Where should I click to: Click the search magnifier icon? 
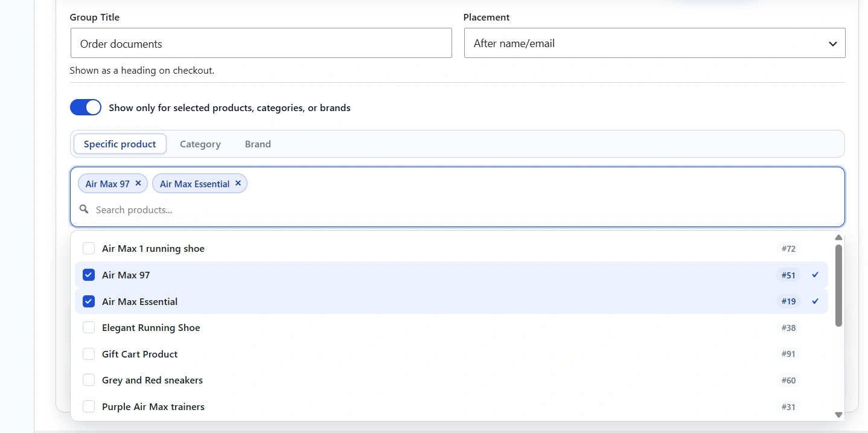[x=85, y=209]
